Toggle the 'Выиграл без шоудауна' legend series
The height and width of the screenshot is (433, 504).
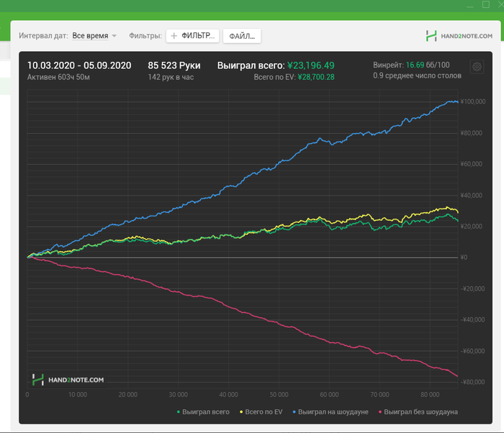click(418, 412)
